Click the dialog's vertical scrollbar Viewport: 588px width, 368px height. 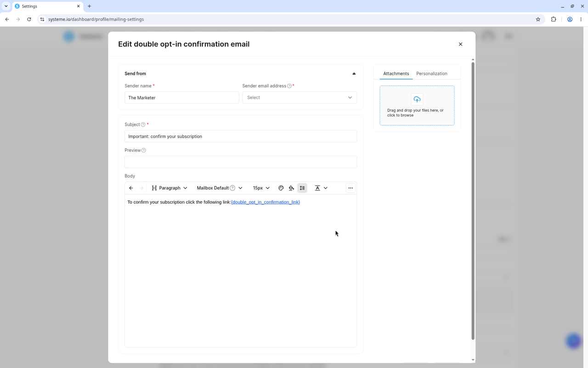(473, 201)
